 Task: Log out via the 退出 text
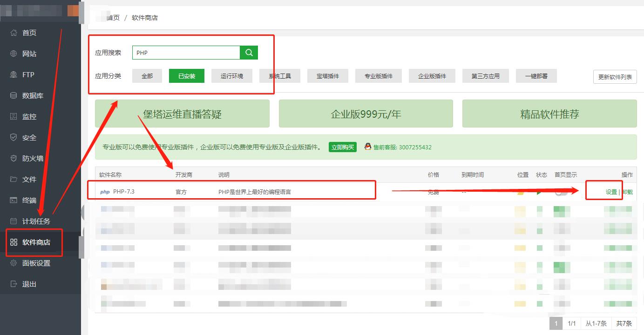click(x=29, y=284)
